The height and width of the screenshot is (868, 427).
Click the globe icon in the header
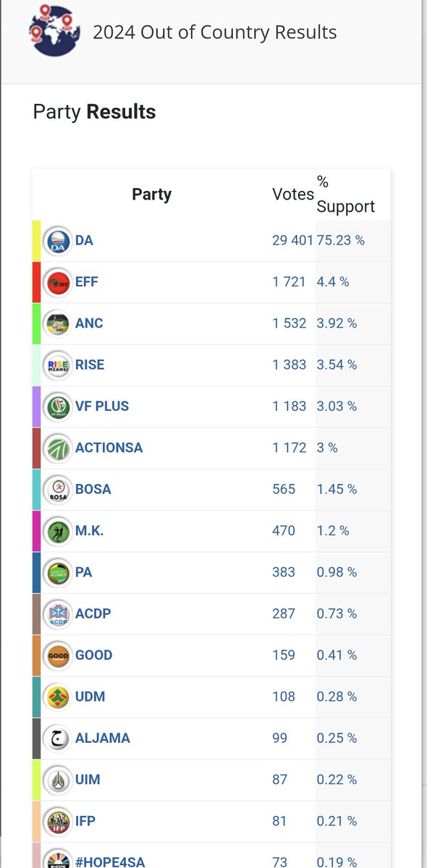(53, 31)
